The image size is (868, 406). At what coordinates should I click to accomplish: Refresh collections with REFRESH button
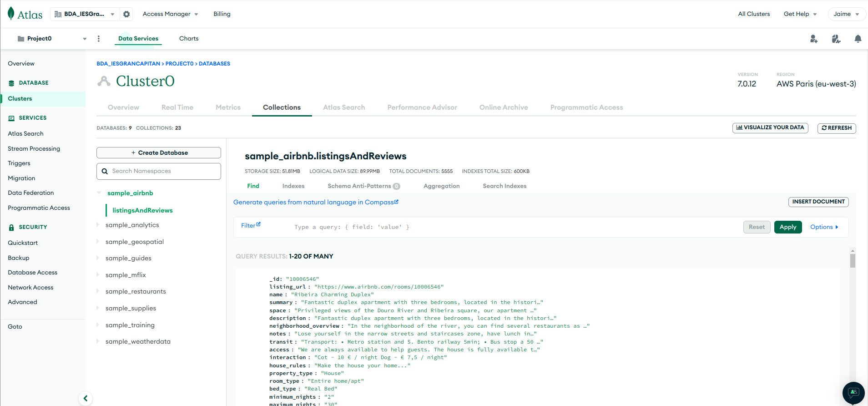click(837, 128)
